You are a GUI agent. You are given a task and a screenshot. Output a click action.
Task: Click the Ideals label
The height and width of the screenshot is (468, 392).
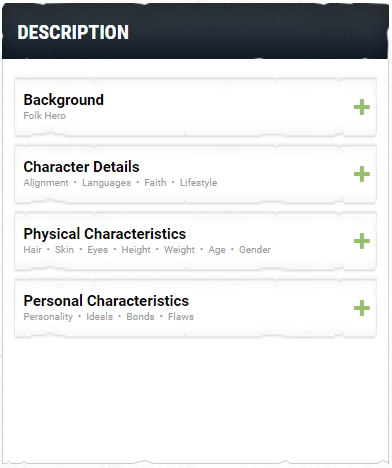tap(99, 317)
